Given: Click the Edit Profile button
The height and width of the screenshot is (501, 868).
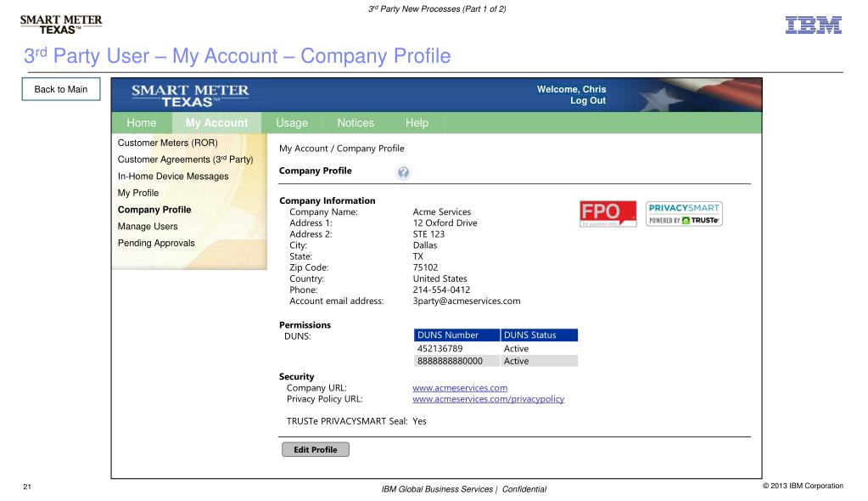Looking at the screenshot, I should point(316,449).
